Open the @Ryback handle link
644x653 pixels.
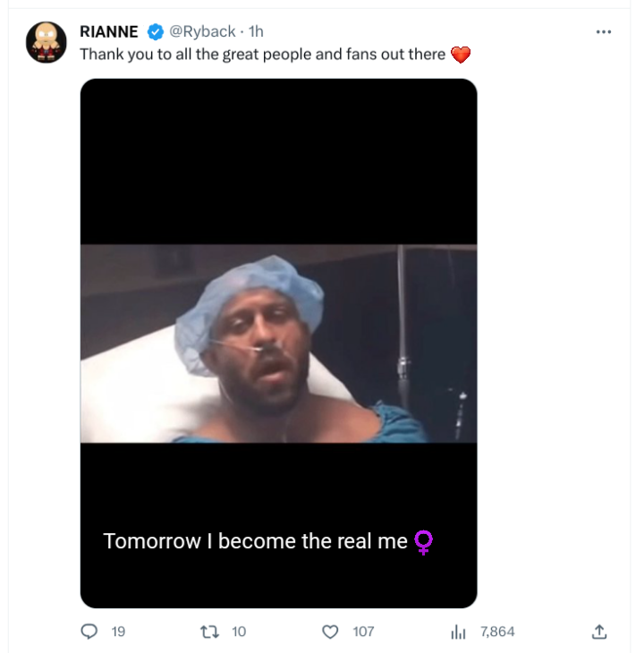click(x=202, y=32)
